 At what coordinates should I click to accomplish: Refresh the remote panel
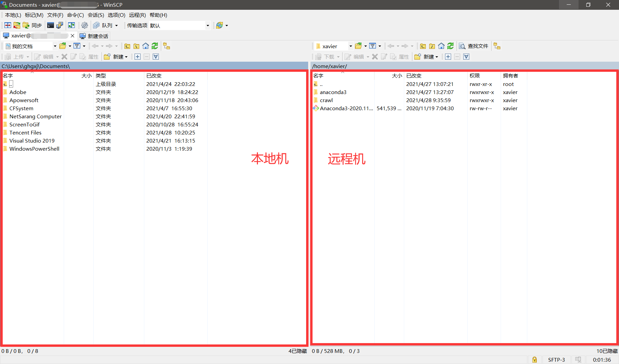(450, 46)
